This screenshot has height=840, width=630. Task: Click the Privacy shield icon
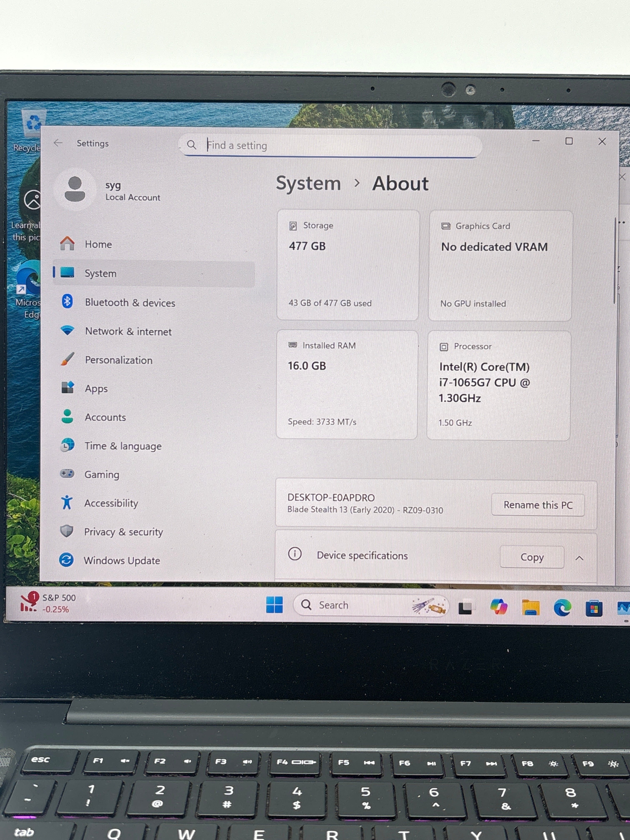[67, 530]
